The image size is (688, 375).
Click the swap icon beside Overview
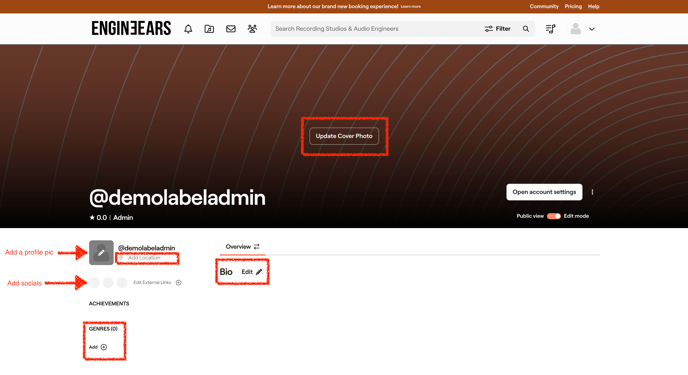(257, 247)
